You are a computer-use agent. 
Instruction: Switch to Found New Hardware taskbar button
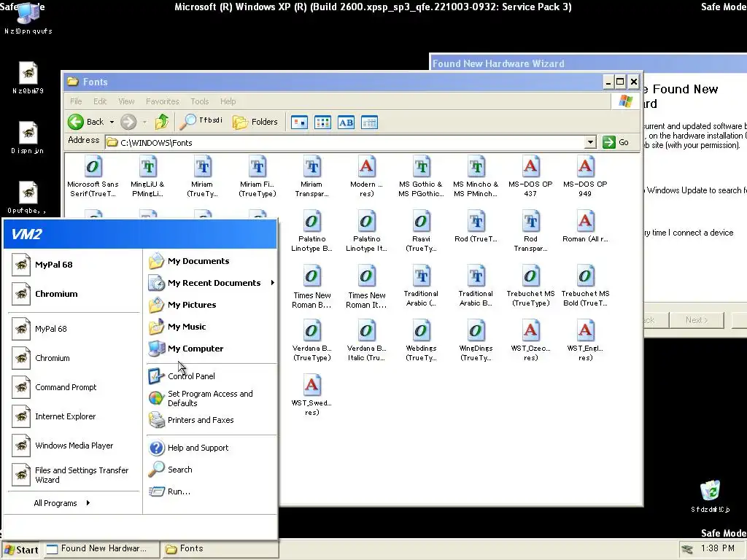pos(101,549)
